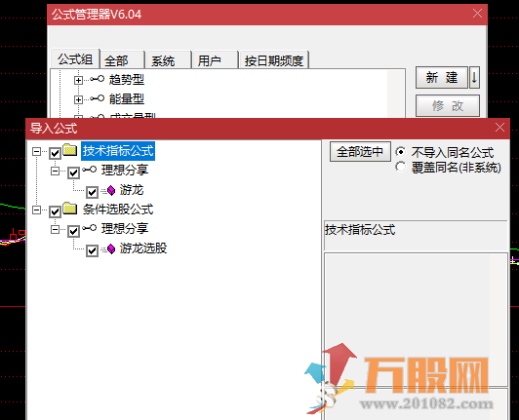Click the 新建 button in formula manager

tap(442, 77)
